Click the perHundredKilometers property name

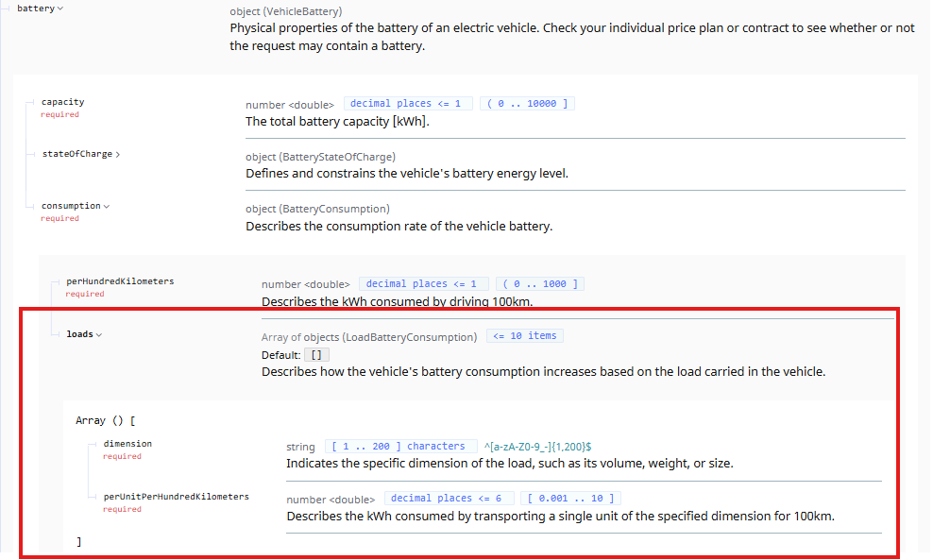tap(120, 281)
